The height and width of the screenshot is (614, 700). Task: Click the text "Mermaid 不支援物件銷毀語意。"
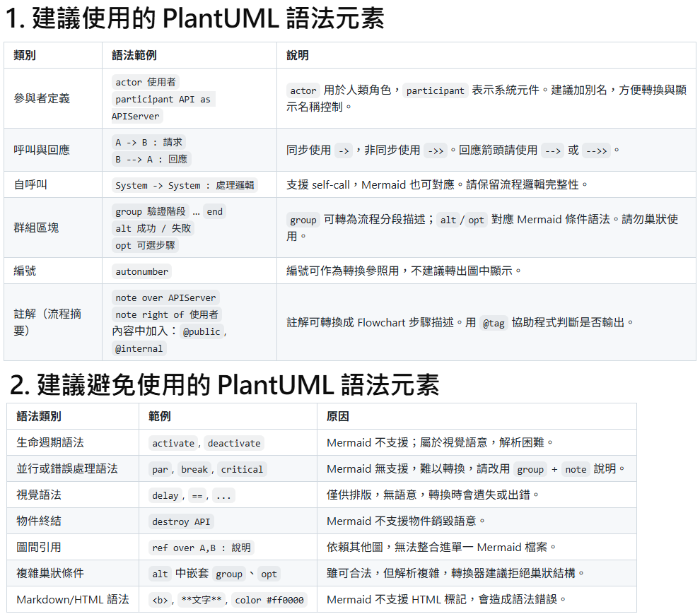coord(406,521)
